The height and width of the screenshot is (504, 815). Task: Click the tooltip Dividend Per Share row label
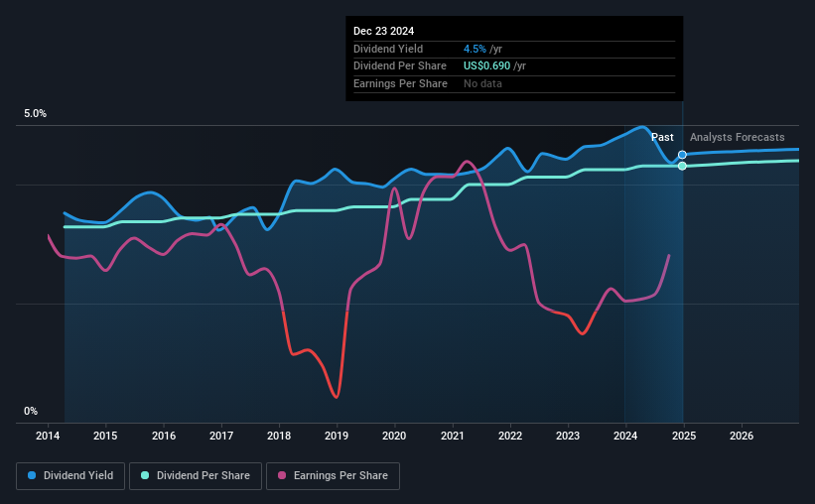[x=400, y=66]
